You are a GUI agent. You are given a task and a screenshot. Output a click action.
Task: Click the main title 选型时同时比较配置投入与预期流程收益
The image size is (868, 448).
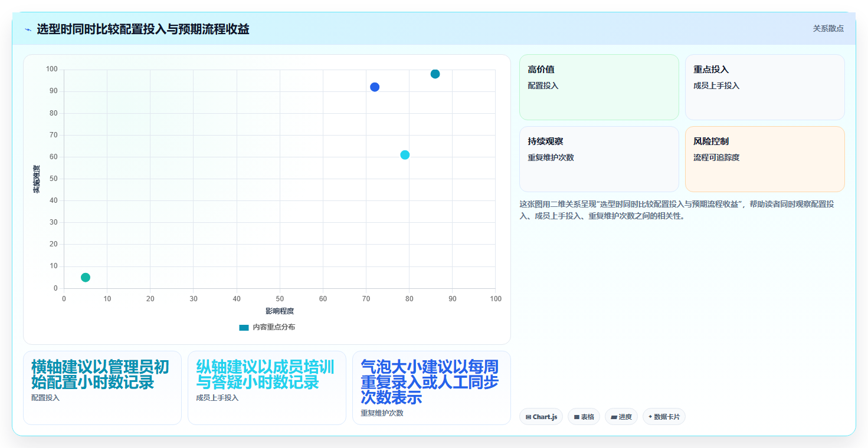[143, 29]
